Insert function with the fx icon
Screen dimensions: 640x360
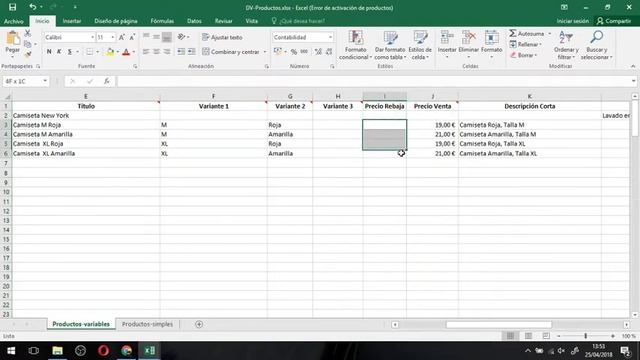107,81
